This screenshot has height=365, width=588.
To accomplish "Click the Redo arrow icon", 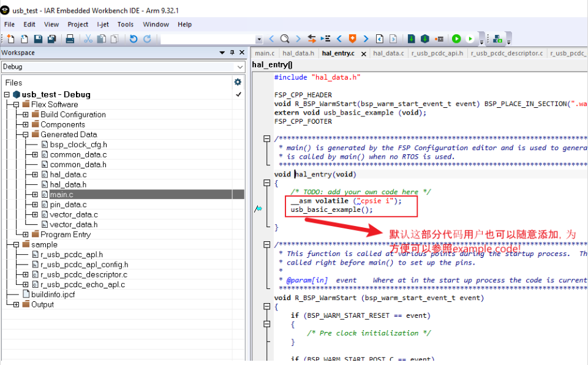I will pos(147,39).
